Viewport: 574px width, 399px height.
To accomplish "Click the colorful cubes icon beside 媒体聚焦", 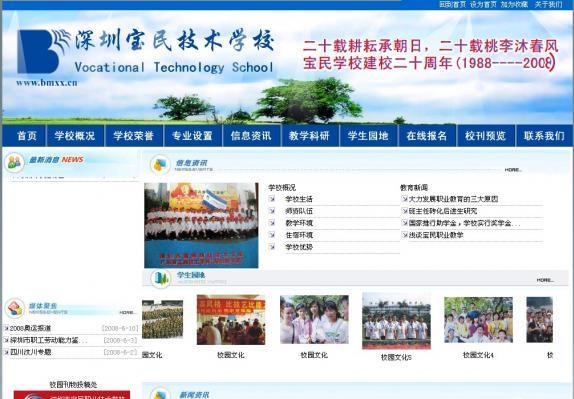I will pyautogui.click(x=15, y=308).
